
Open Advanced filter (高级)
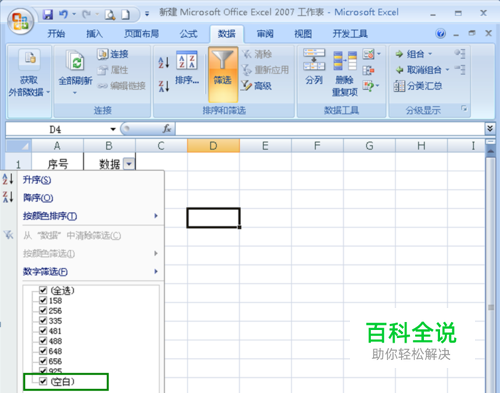(257, 86)
